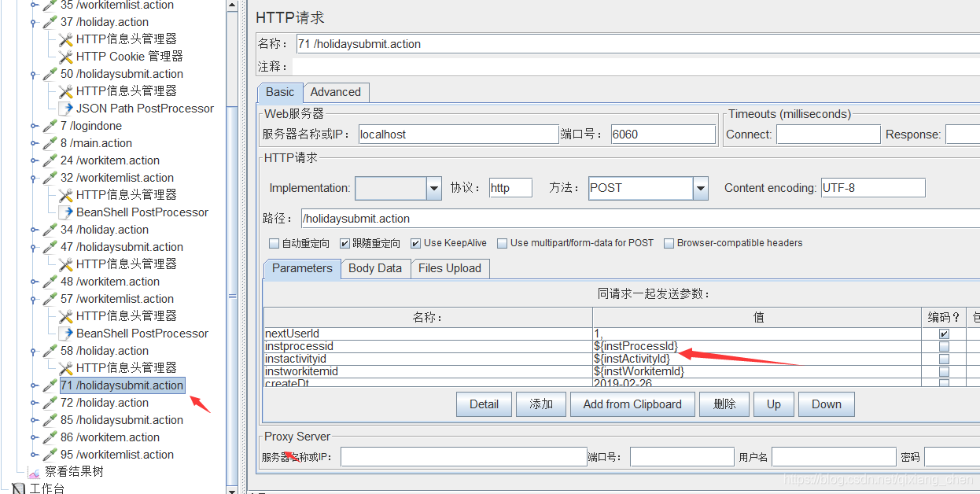Open the Parameters tab

(x=302, y=268)
